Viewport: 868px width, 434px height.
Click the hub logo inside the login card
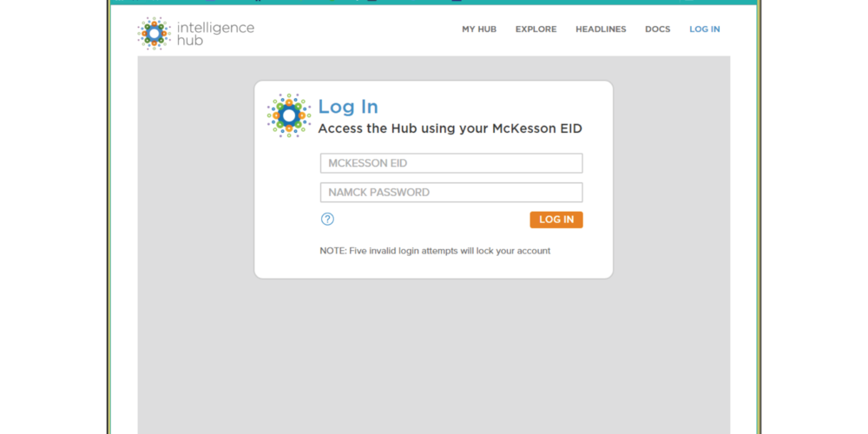click(288, 115)
